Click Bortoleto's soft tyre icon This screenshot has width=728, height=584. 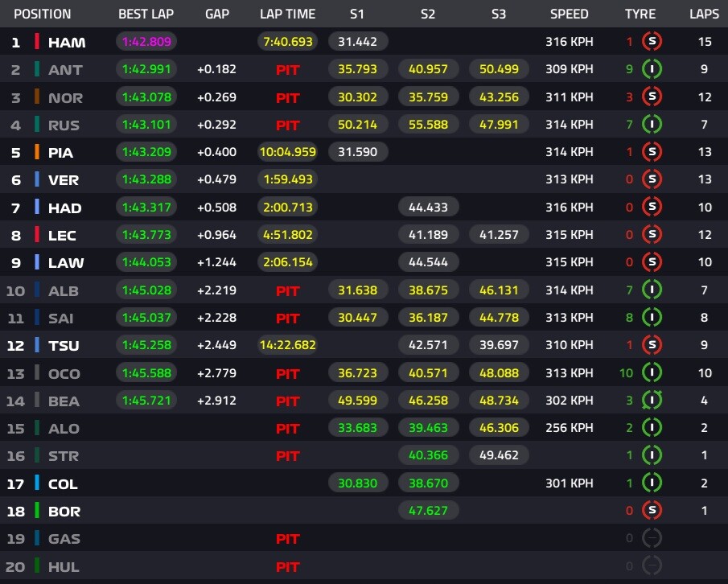652,511
